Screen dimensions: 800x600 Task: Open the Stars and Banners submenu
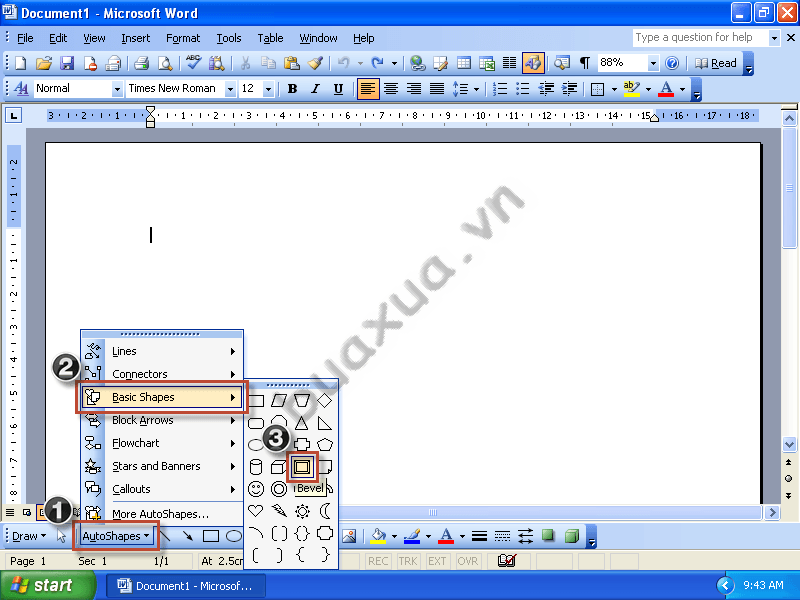[162, 466]
